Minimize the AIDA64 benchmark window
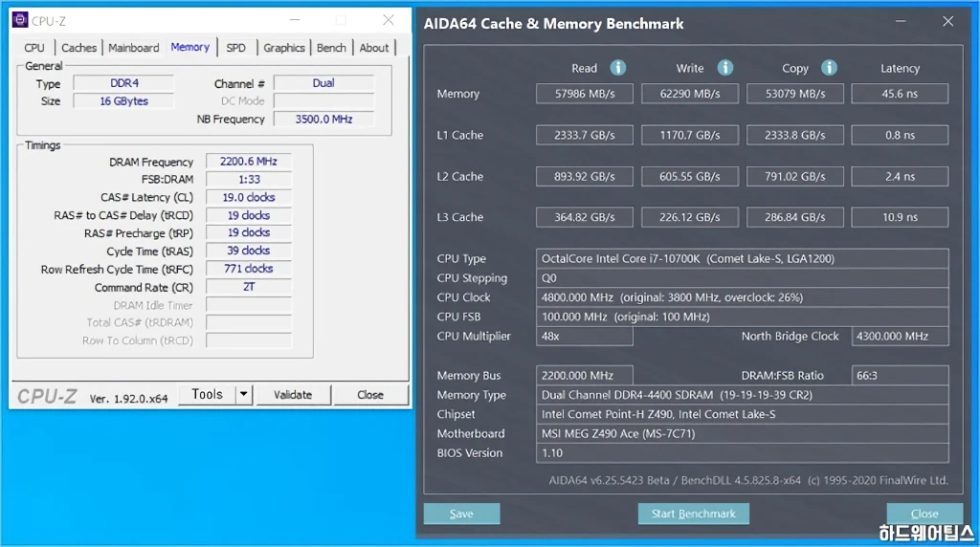 click(901, 21)
